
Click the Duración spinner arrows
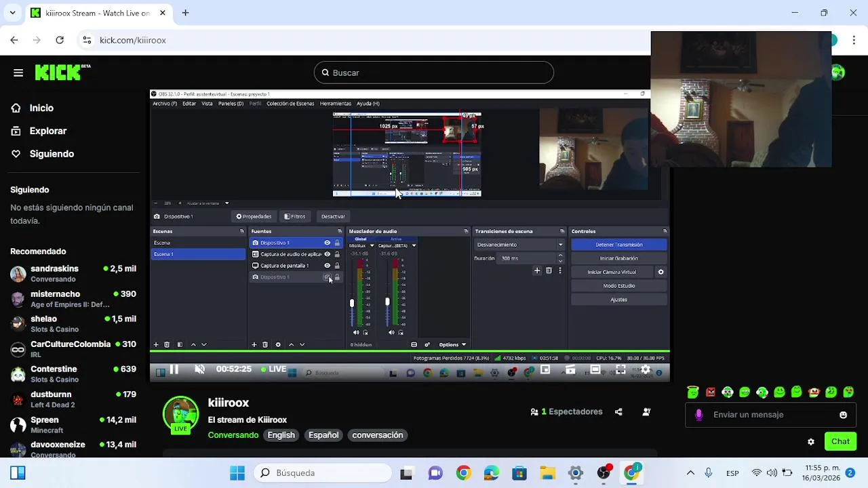560,258
